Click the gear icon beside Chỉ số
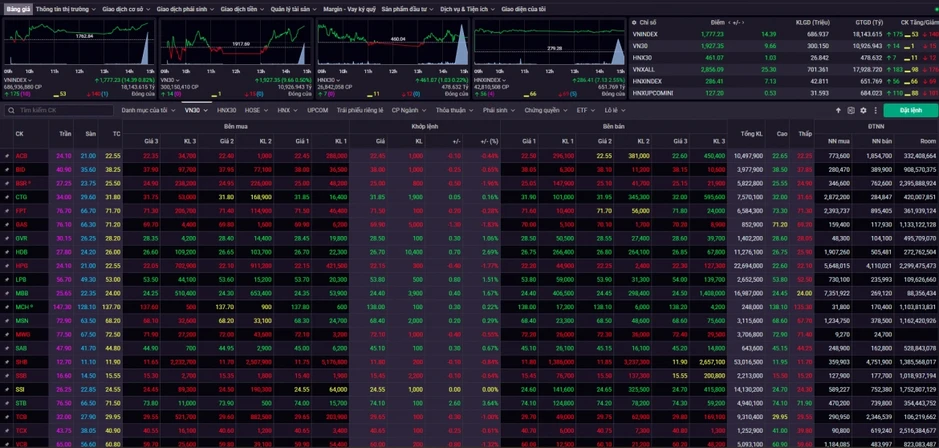 [634, 22]
